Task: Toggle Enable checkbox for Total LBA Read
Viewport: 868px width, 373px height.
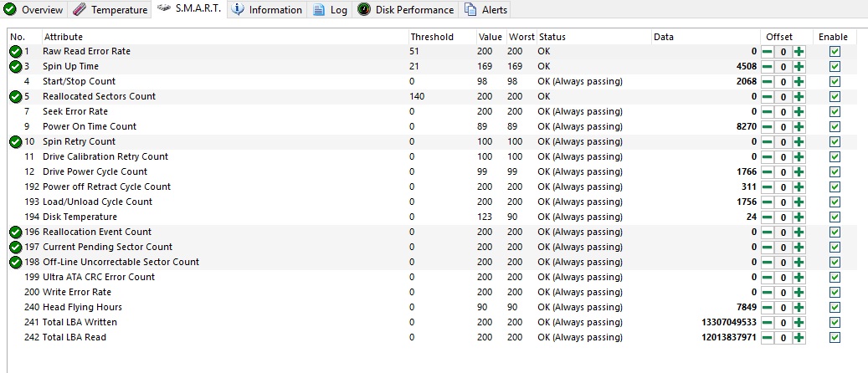Action: [x=835, y=337]
